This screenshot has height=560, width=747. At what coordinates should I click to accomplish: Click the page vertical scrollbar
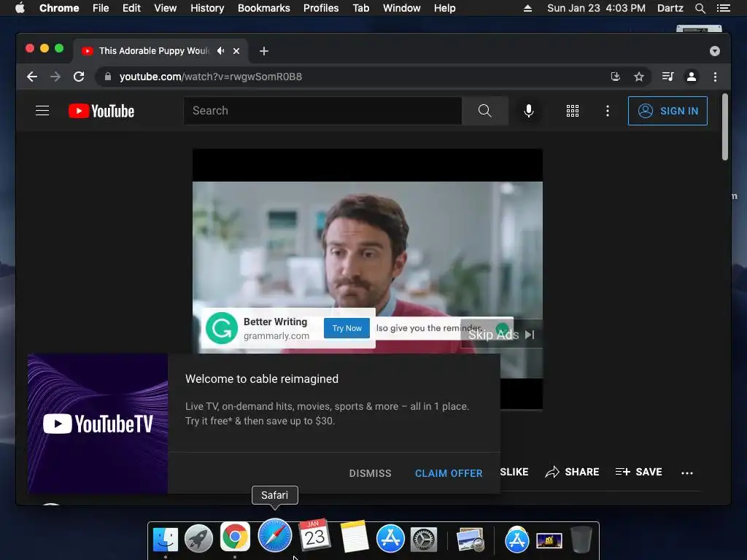click(724, 127)
